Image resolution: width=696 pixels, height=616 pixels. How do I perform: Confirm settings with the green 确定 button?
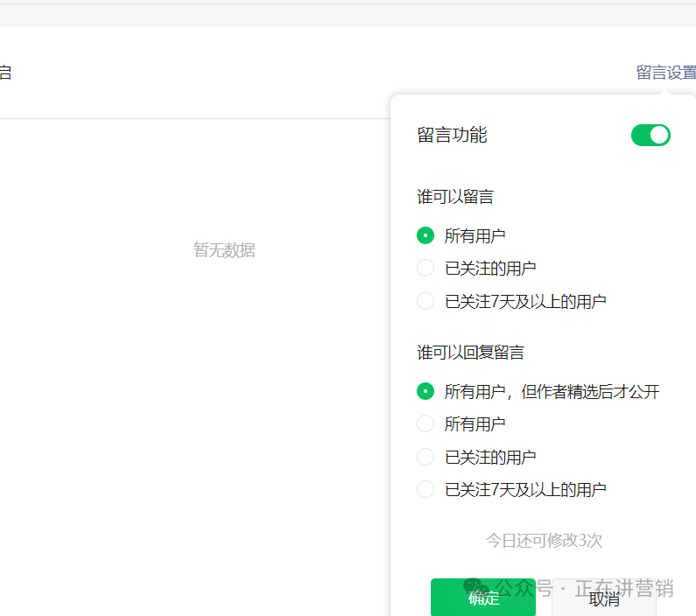[x=483, y=598]
